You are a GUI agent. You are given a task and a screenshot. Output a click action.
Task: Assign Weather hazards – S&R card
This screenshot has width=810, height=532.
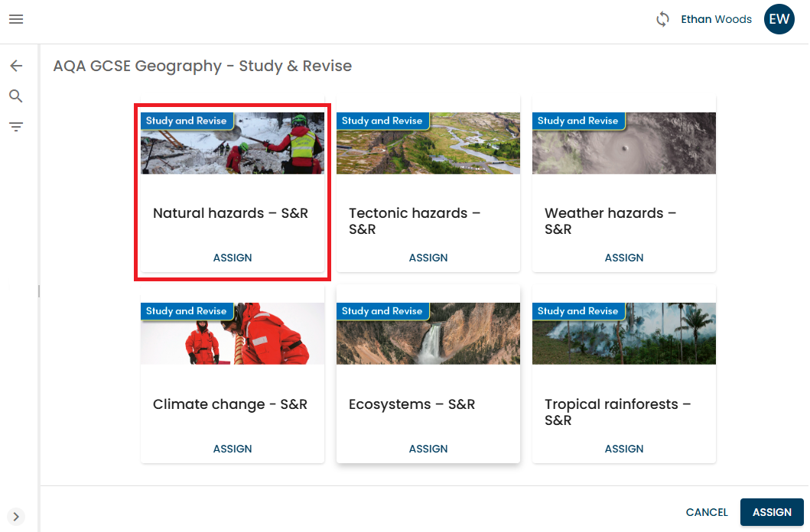(624, 258)
